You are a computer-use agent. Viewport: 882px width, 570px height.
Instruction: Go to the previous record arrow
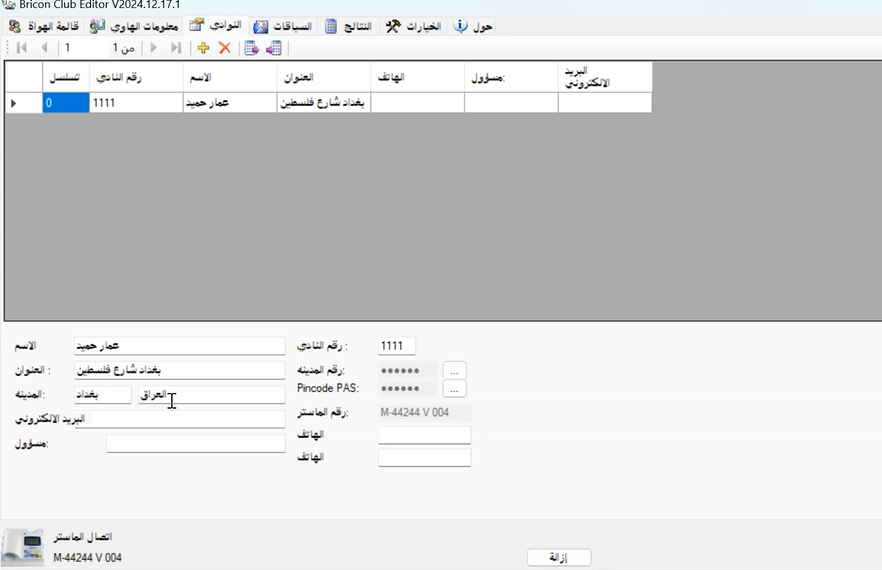(44, 48)
